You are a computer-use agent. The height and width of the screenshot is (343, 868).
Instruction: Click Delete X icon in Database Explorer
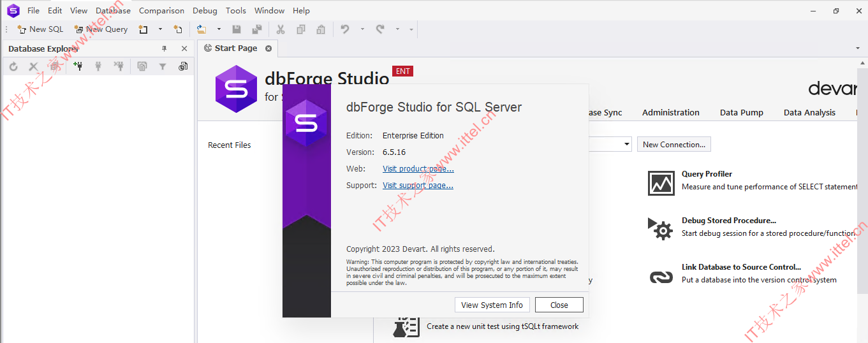point(33,66)
